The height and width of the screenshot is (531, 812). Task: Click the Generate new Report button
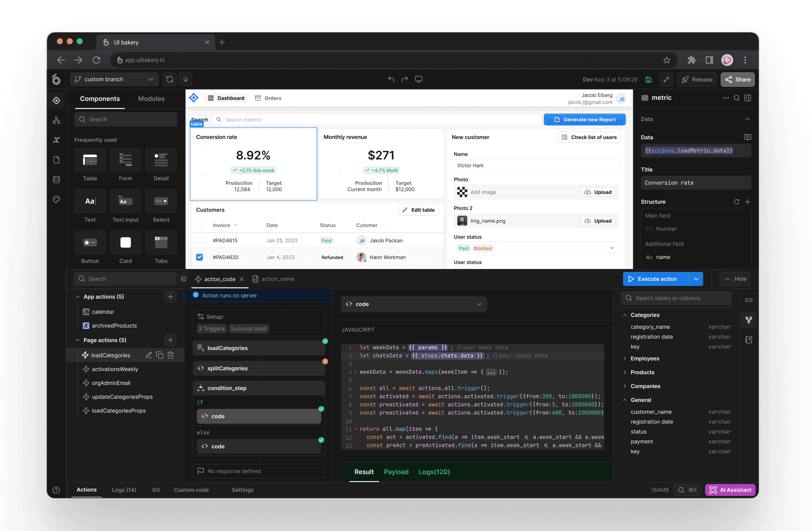coord(584,119)
